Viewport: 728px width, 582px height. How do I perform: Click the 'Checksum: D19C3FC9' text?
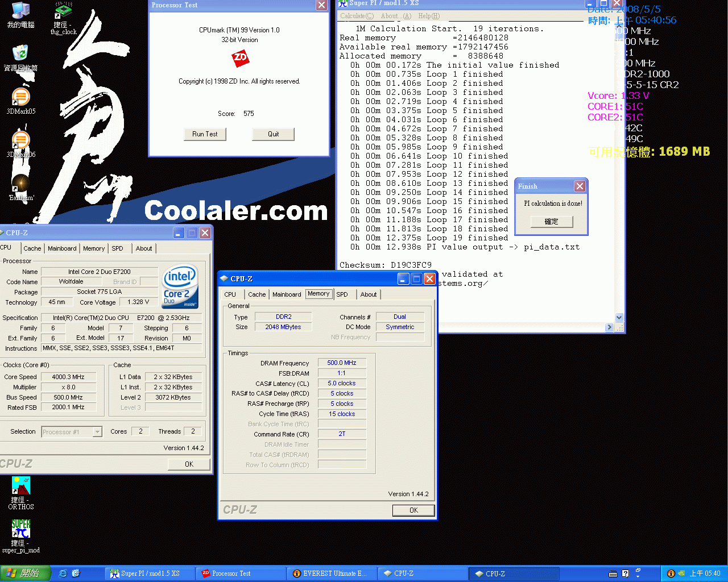coord(386,265)
